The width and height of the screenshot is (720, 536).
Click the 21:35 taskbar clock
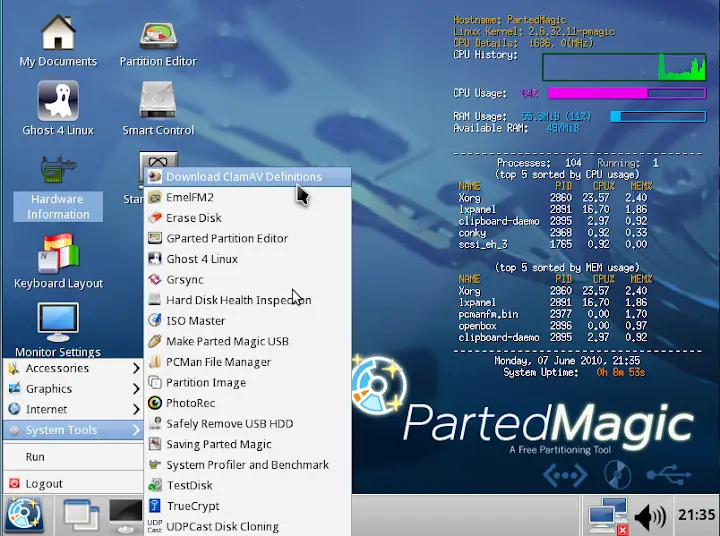697,515
